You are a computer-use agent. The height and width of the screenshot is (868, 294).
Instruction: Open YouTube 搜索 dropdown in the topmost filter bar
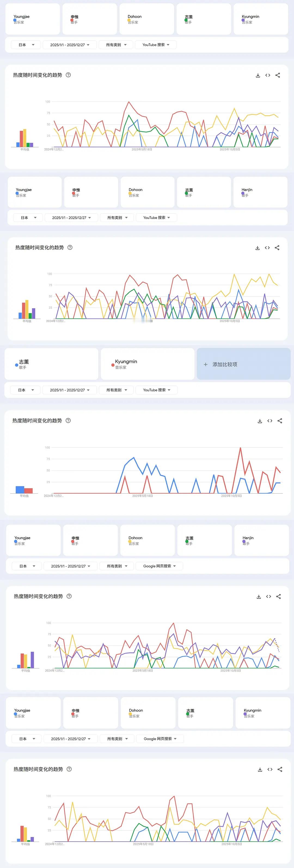155,45
